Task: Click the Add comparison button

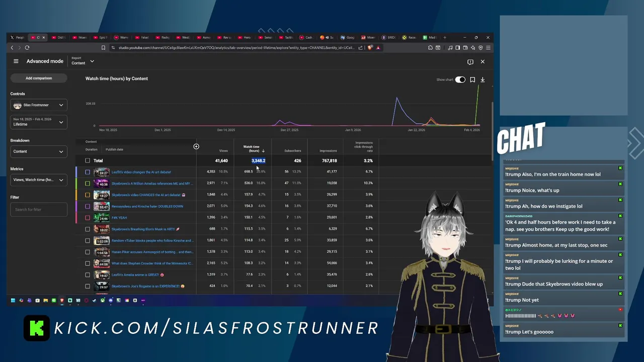Action: (39, 78)
